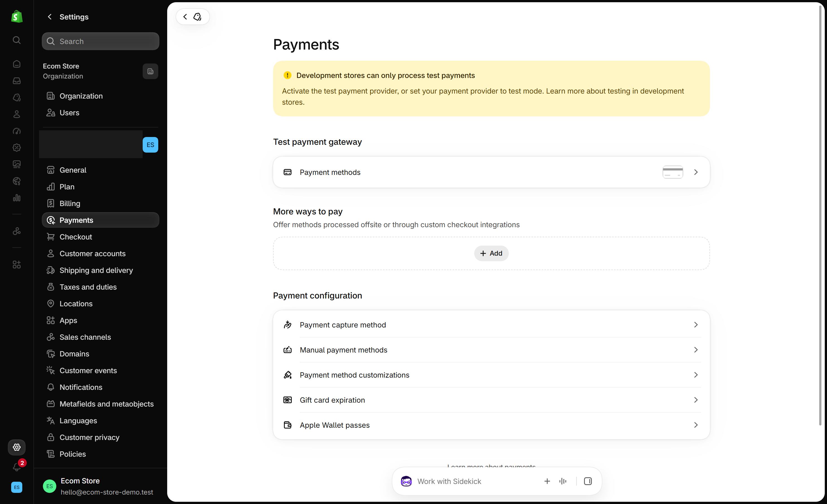Open Content image icon in rail
The image size is (827, 504).
coord(17,164)
